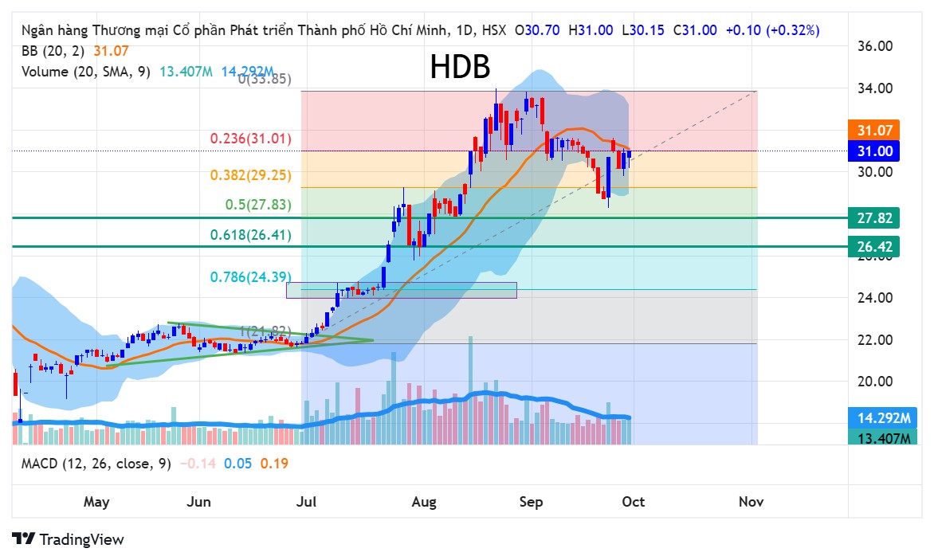Click the MACD (12, 26, close, 9) legend
Viewport: 934px width, 560px height.
click(x=96, y=464)
